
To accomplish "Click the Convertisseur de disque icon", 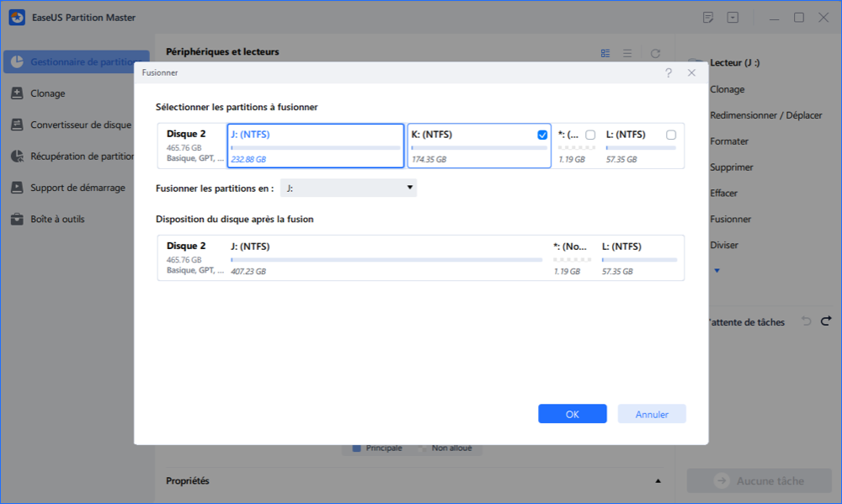I will [17, 125].
